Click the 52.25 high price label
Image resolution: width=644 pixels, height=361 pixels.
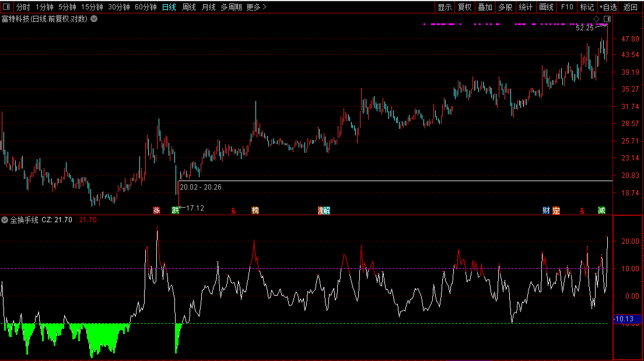pos(585,28)
